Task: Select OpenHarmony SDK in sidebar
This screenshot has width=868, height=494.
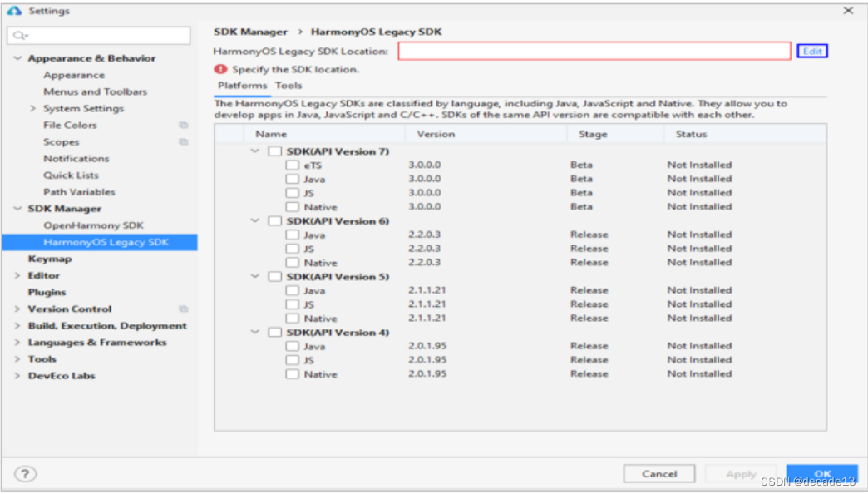Action: (x=94, y=225)
